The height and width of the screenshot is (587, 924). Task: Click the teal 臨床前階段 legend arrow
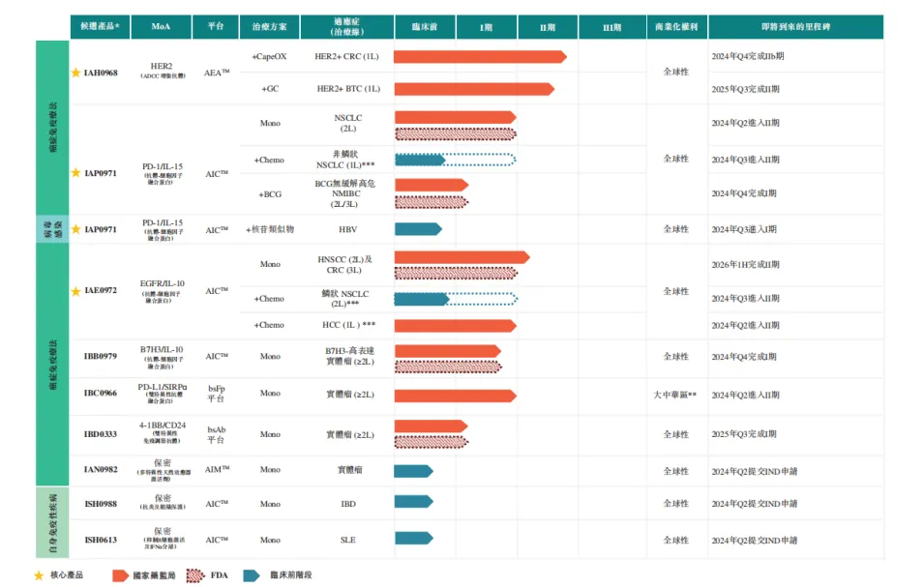click(x=252, y=575)
